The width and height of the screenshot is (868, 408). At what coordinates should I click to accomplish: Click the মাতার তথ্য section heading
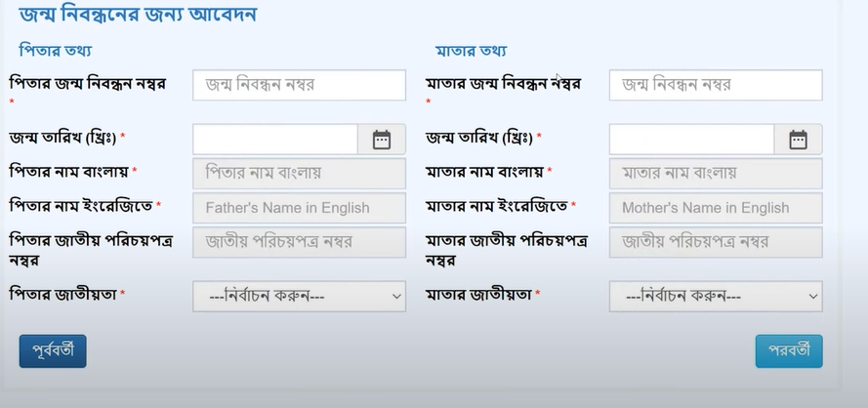(471, 52)
